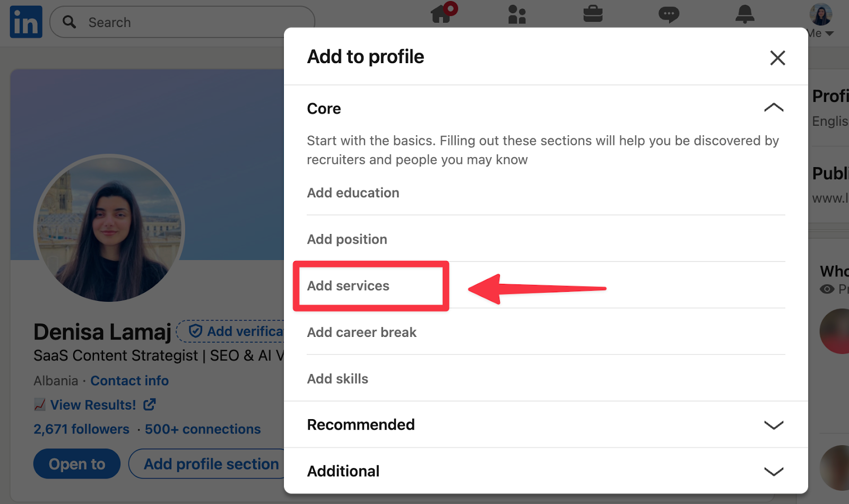849x504 pixels.
Task: Open external link icon beside View Results
Action: [150, 404]
